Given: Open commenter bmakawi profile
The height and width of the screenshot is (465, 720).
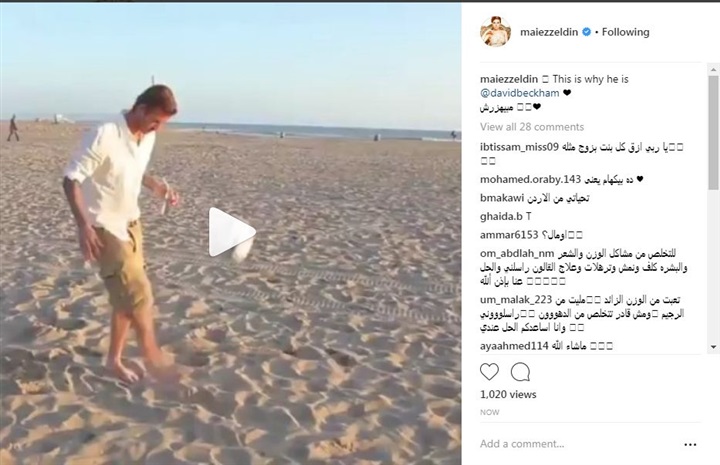Looking at the screenshot, I should 502,198.
